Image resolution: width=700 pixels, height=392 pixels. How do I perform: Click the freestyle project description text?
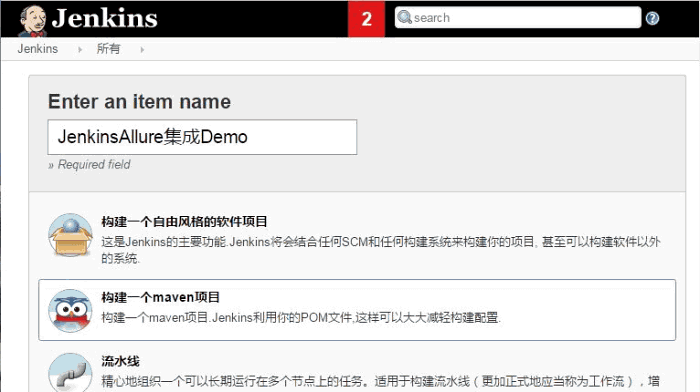tap(381, 250)
